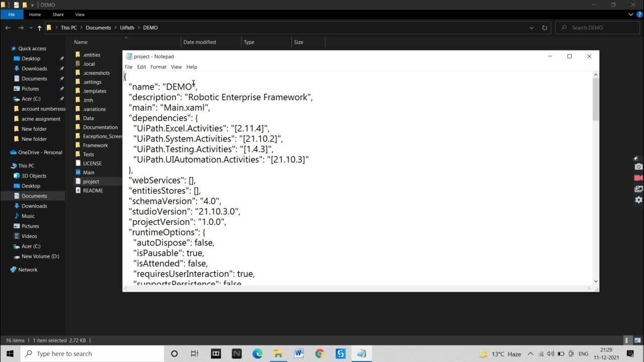This screenshot has height=362, width=644.
Task: Click the Search DEMO box
Action: tap(597, 28)
